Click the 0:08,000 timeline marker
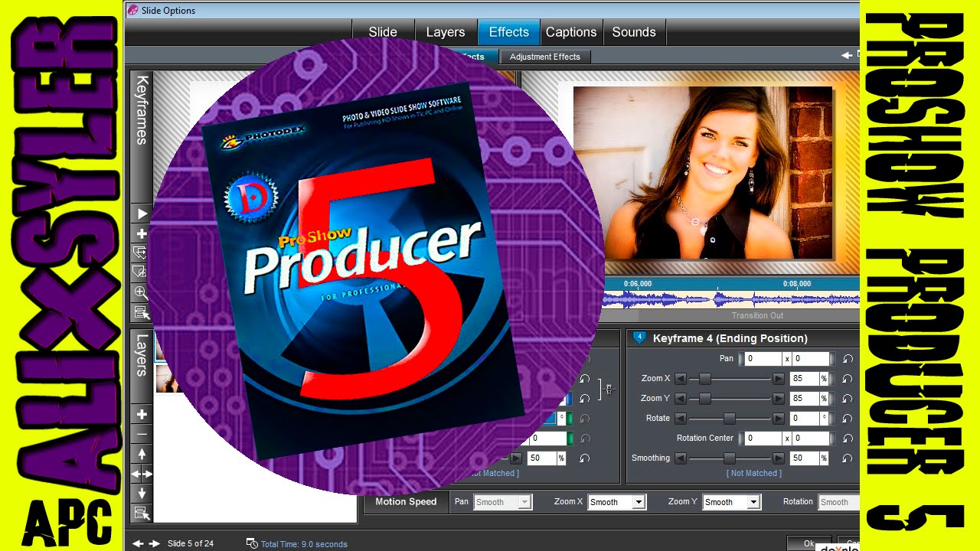 pyautogui.click(x=796, y=283)
